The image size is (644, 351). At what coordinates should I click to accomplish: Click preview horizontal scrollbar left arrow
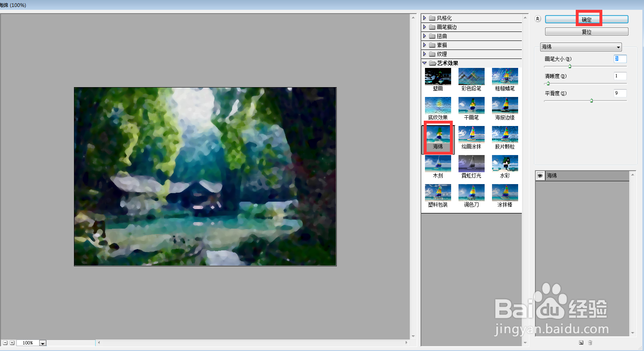pos(99,343)
